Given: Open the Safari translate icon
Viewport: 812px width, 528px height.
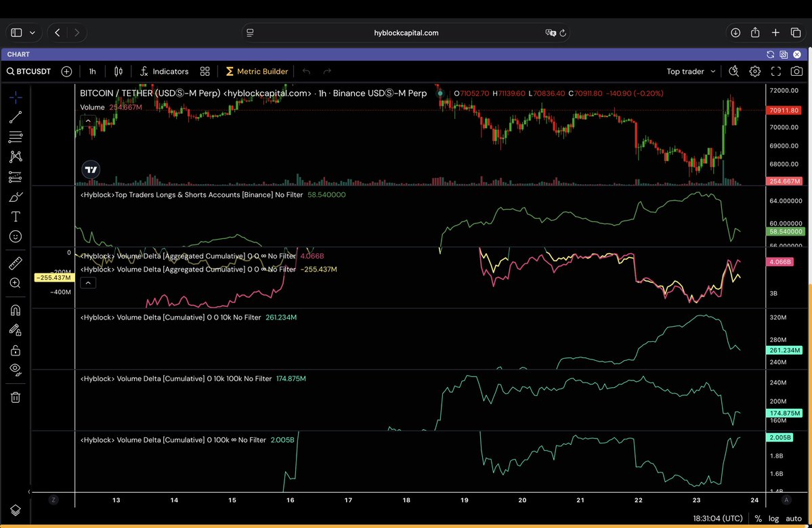Looking at the screenshot, I should click(551, 32).
